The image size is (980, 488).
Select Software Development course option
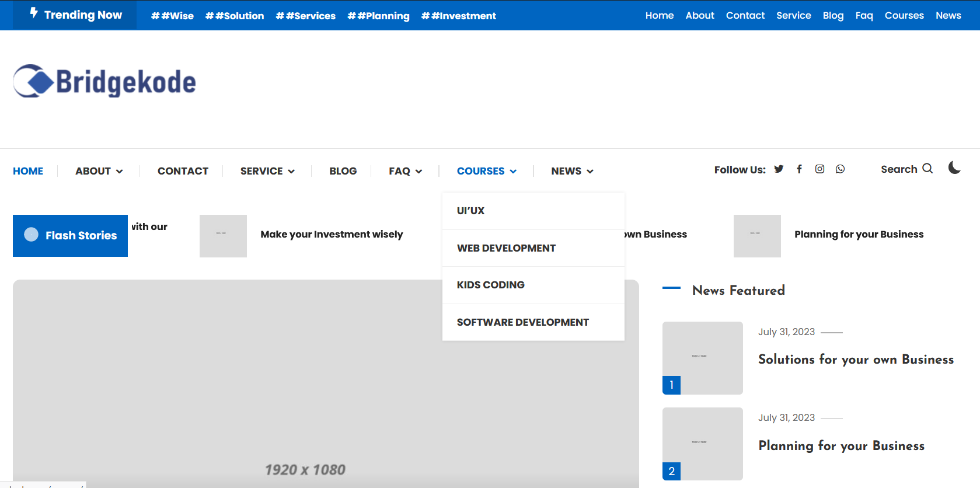pyautogui.click(x=522, y=322)
